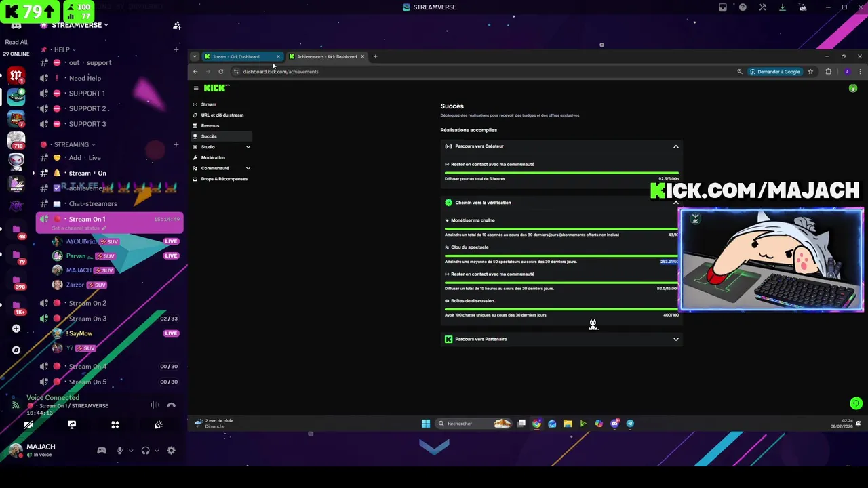Image resolution: width=868 pixels, height=488 pixels.
Task: Open Modération in Kick sidebar
Action: [212, 157]
